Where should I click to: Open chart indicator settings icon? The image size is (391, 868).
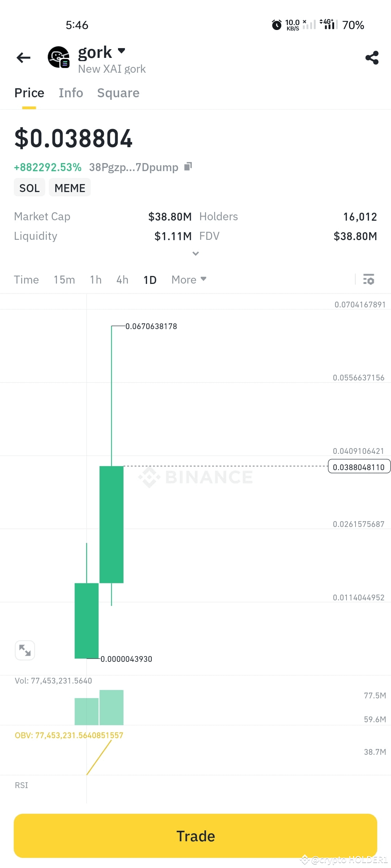point(369,279)
